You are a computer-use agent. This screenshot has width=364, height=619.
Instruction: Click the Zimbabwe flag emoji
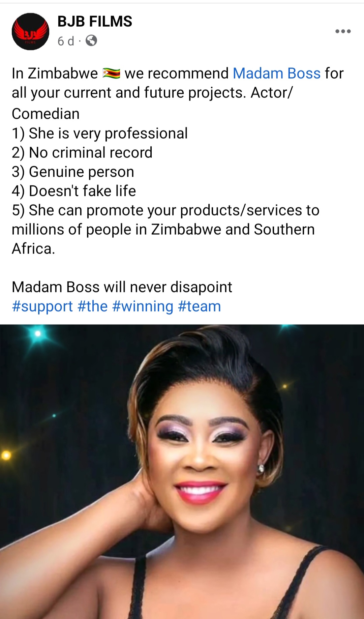pos(112,73)
